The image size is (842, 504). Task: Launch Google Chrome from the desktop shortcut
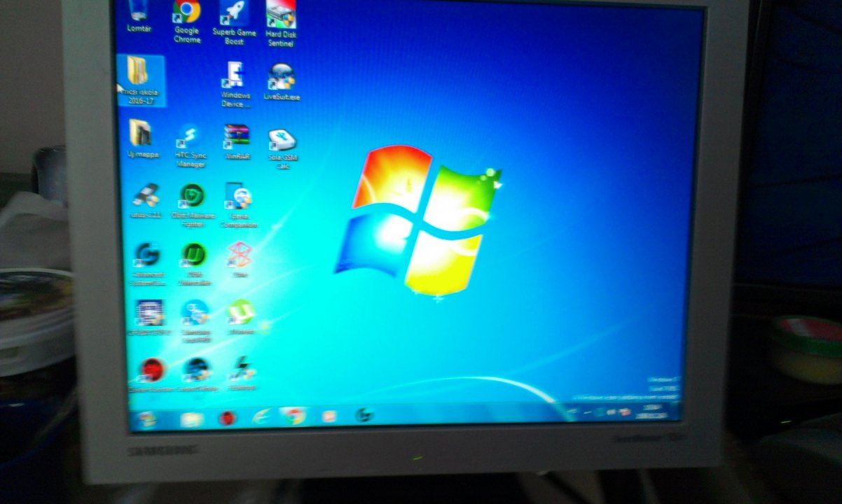(x=186, y=21)
